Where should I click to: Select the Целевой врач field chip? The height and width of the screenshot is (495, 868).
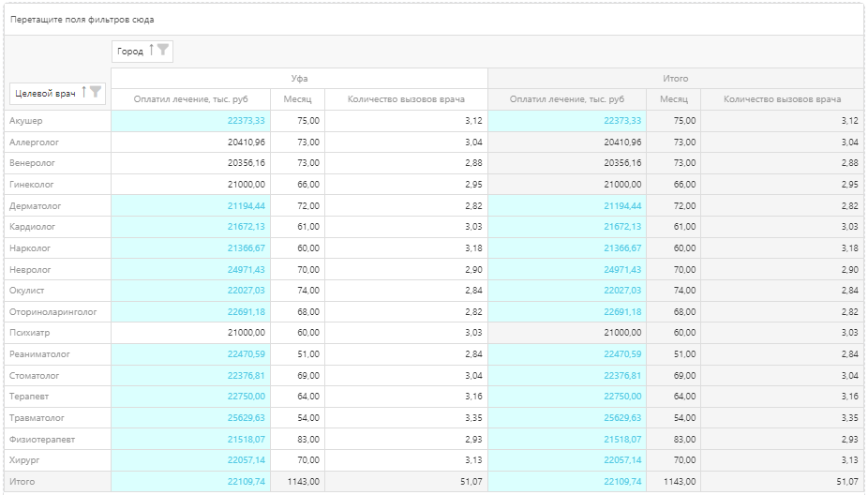[x=43, y=93]
